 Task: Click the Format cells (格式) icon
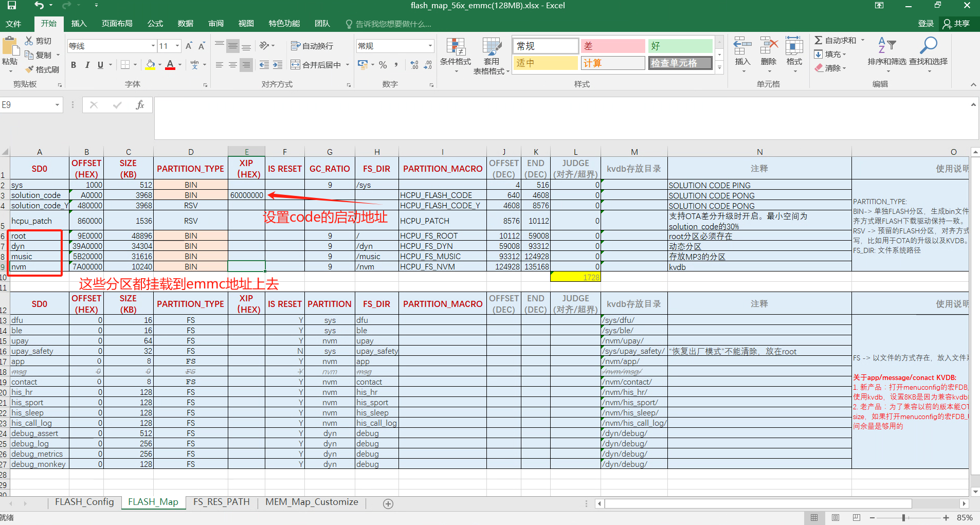[794, 46]
